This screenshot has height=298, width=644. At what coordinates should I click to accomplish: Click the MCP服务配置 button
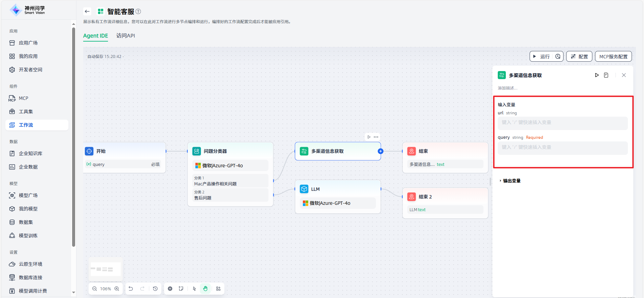coord(613,56)
